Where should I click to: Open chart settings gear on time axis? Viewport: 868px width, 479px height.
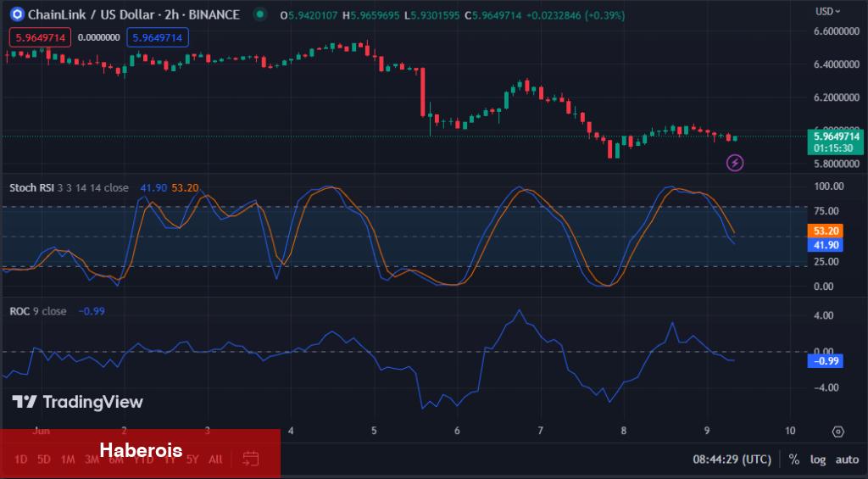coord(838,432)
